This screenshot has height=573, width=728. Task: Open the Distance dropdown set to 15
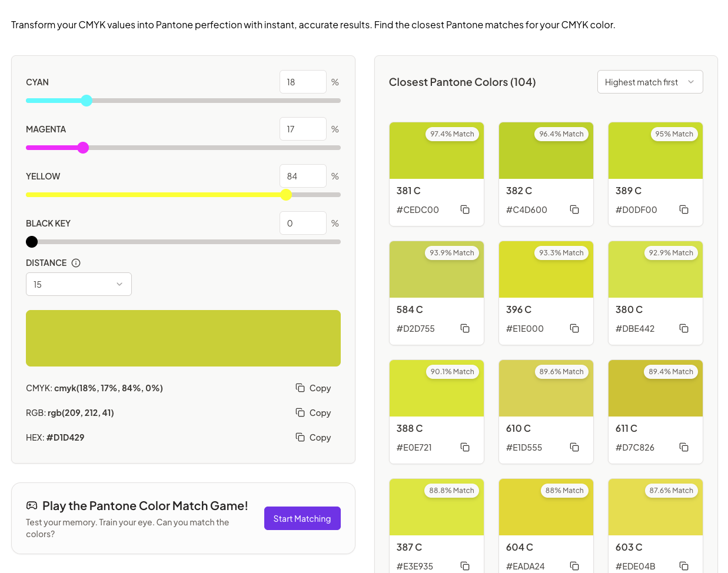[x=79, y=284]
